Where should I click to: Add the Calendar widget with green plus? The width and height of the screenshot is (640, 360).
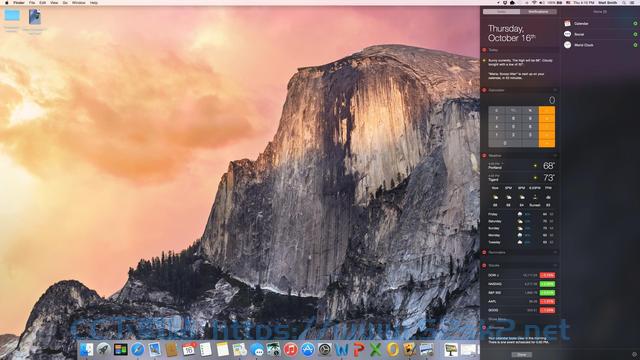pyautogui.click(x=635, y=24)
